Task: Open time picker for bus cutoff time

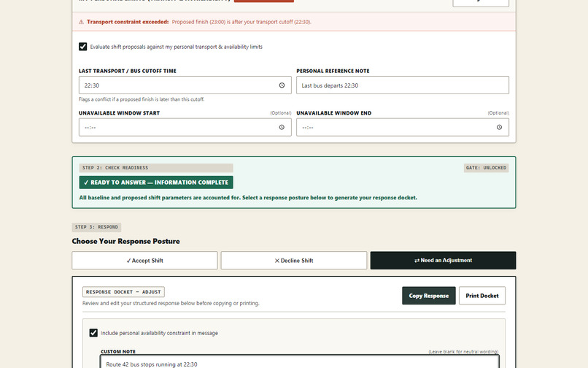Action: point(282,85)
